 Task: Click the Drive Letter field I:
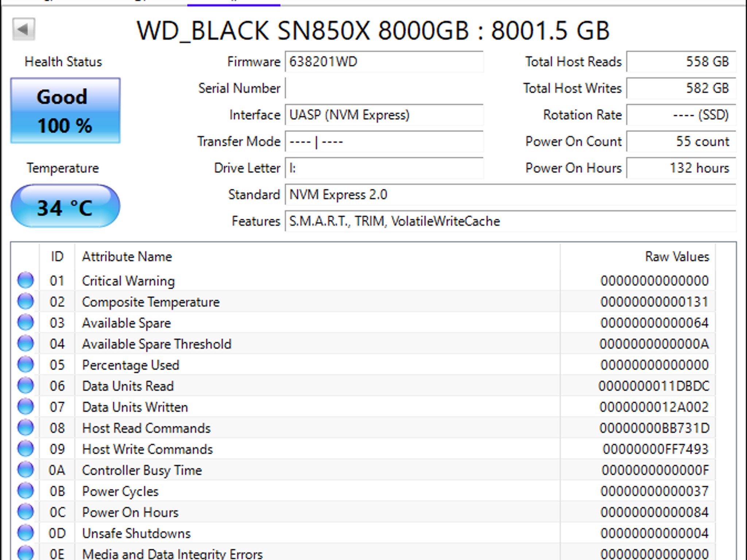pos(384,168)
